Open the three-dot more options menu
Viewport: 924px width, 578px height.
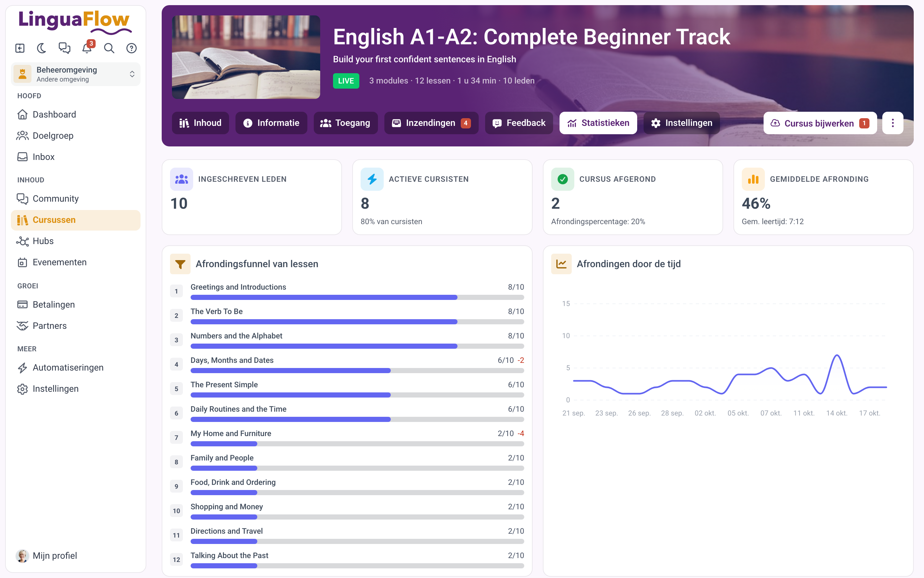(893, 123)
